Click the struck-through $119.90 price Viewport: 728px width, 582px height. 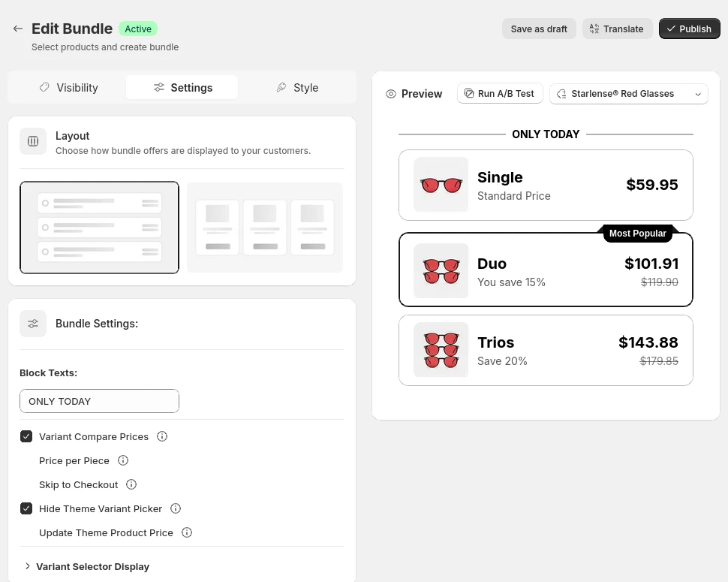[x=659, y=282]
